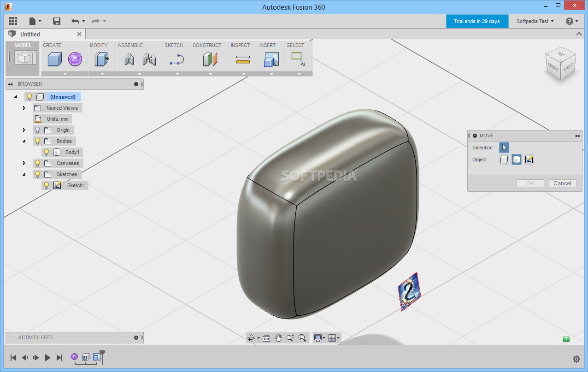
Task: Select the Create Box tool
Action: [55, 59]
